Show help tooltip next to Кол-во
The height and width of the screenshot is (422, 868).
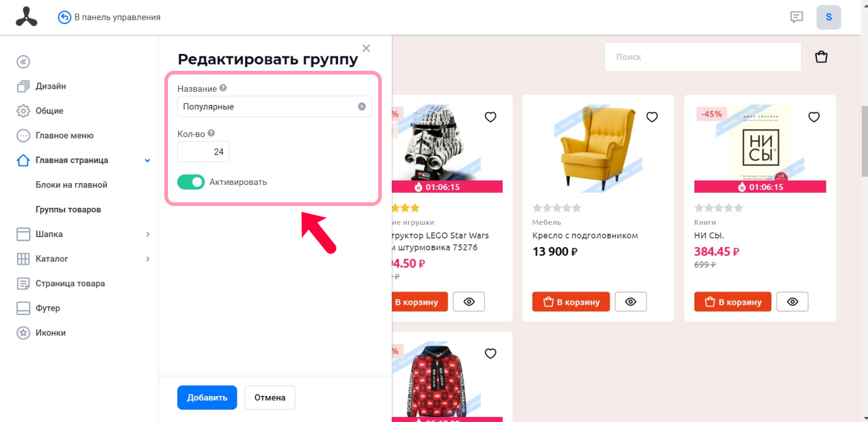(x=211, y=133)
